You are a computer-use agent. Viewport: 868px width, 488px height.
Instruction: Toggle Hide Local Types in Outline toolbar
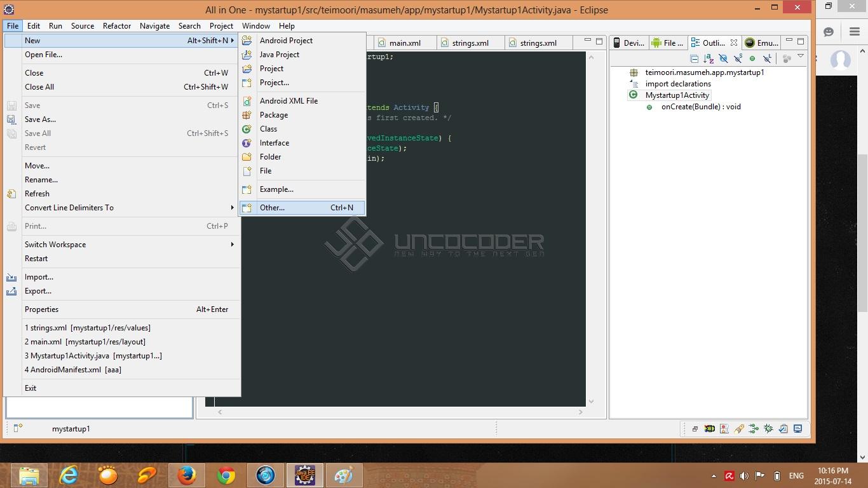(x=767, y=59)
